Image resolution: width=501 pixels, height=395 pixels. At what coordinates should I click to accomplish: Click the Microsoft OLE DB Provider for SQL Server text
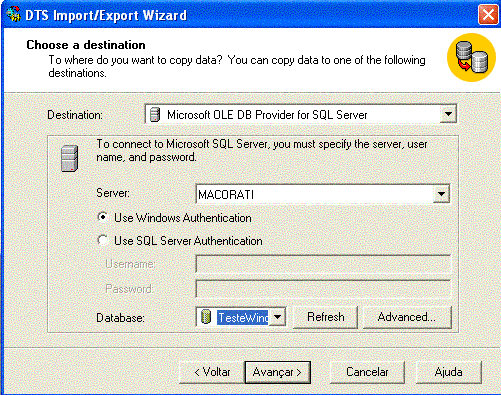pos(267,115)
